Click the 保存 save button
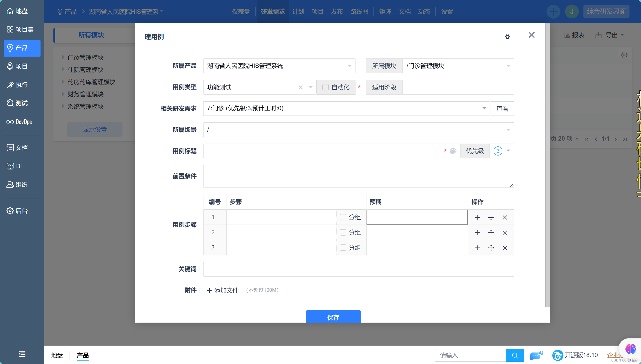 pyautogui.click(x=333, y=317)
